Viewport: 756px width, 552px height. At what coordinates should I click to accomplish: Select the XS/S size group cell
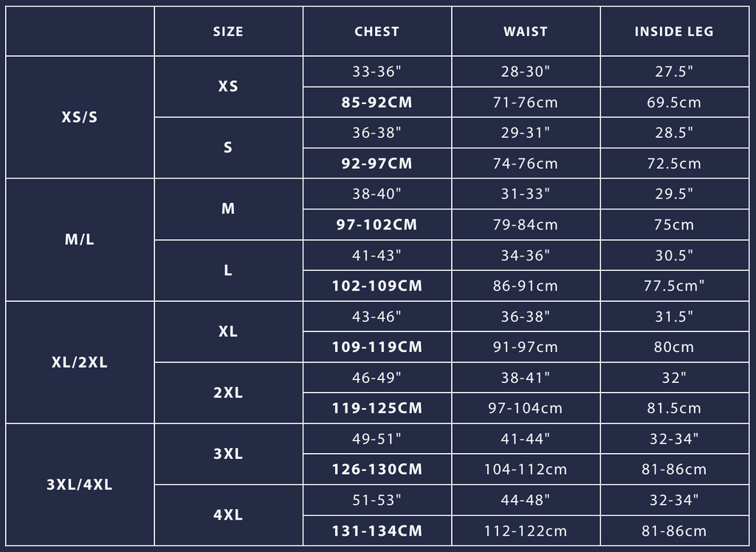click(80, 117)
